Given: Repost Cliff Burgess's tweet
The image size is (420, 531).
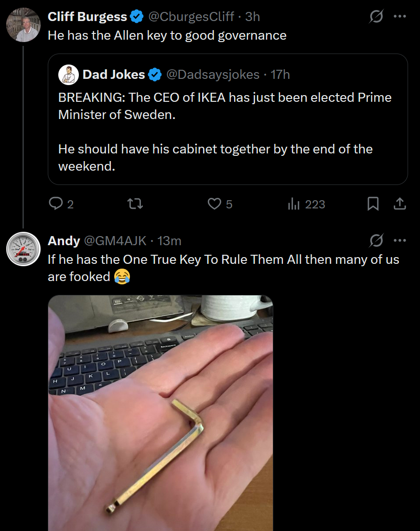Looking at the screenshot, I should point(136,205).
